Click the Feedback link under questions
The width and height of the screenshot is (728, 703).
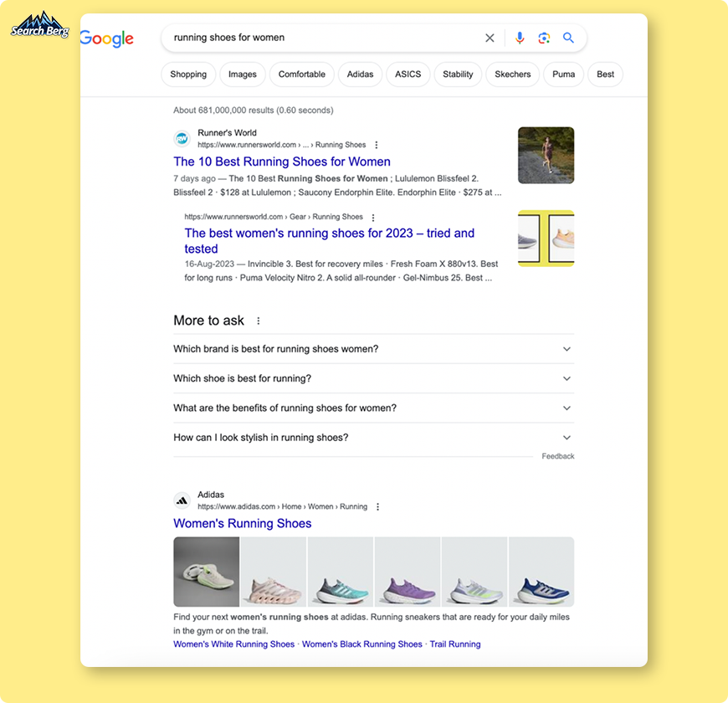[557, 456]
